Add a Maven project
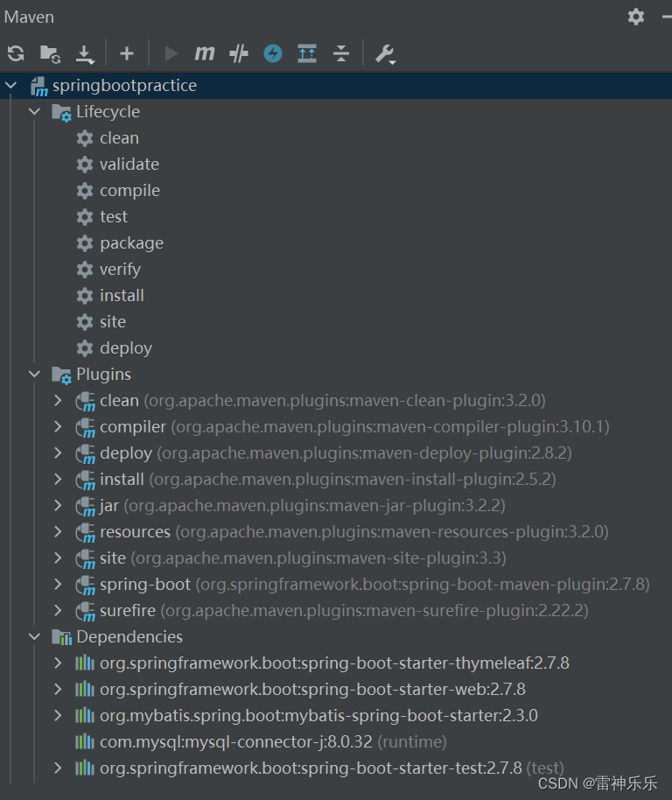Image resolution: width=672 pixels, height=800 pixels. pos(126,53)
